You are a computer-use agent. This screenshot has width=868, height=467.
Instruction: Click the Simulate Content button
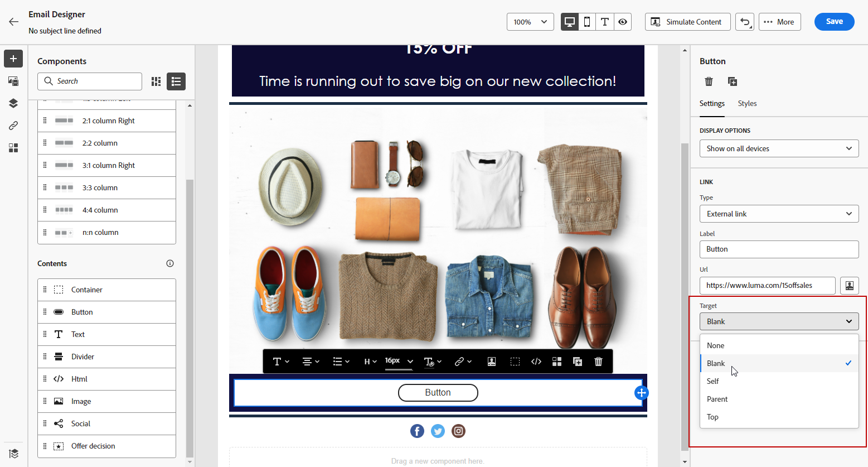point(687,22)
